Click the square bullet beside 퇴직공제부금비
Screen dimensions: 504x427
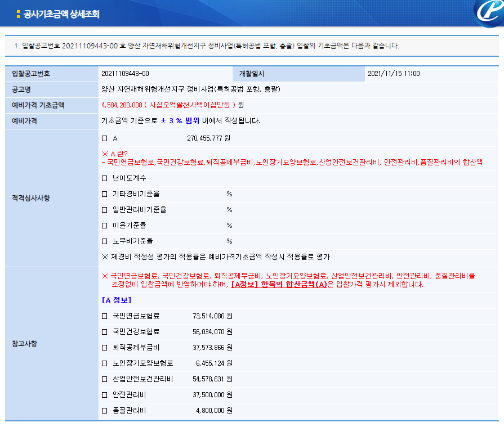pos(105,348)
